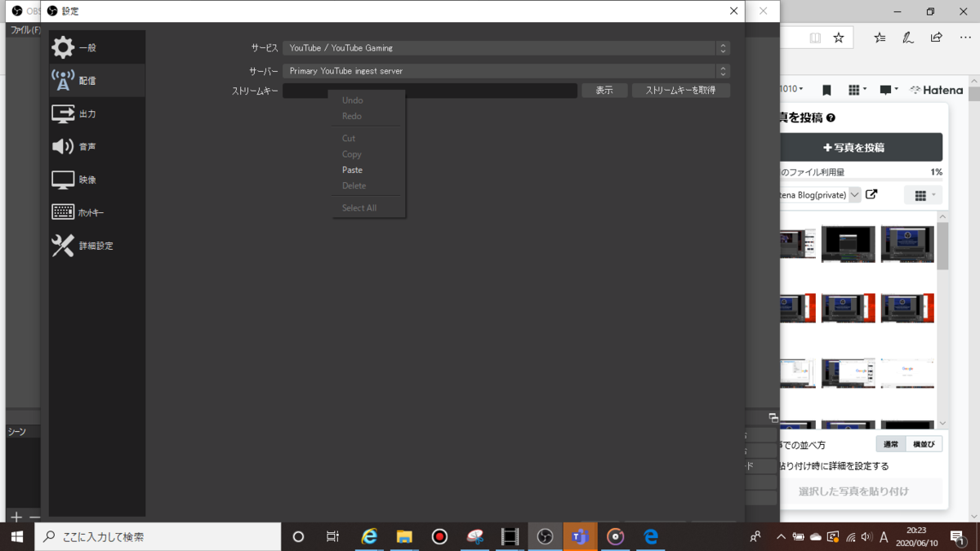The width and height of the screenshot is (980, 551).
Task: Select the 配信 (Stream) settings category
Action: (96, 80)
